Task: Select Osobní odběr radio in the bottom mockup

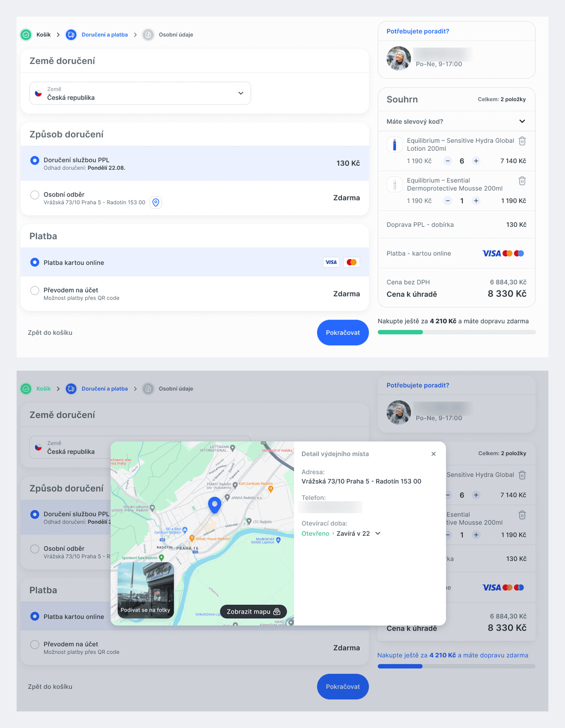Action: click(x=35, y=549)
